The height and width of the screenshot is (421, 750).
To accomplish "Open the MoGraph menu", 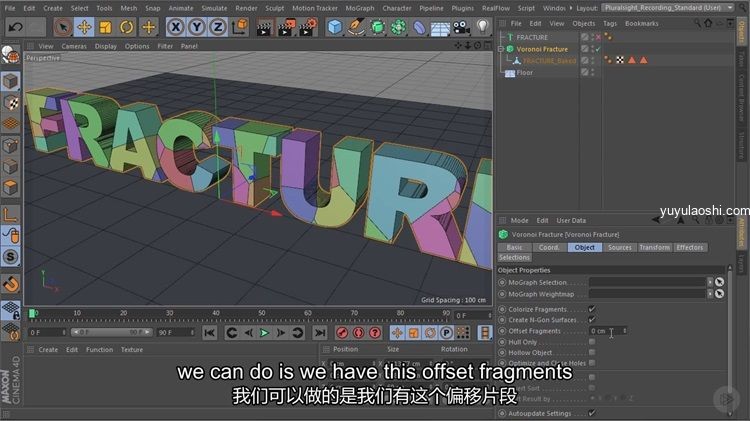I will coord(360,8).
